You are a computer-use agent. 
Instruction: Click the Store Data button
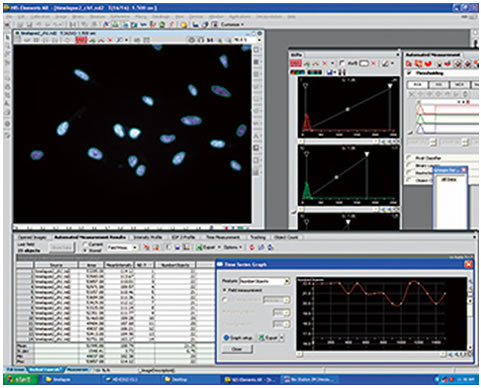(x=61, y=247)
